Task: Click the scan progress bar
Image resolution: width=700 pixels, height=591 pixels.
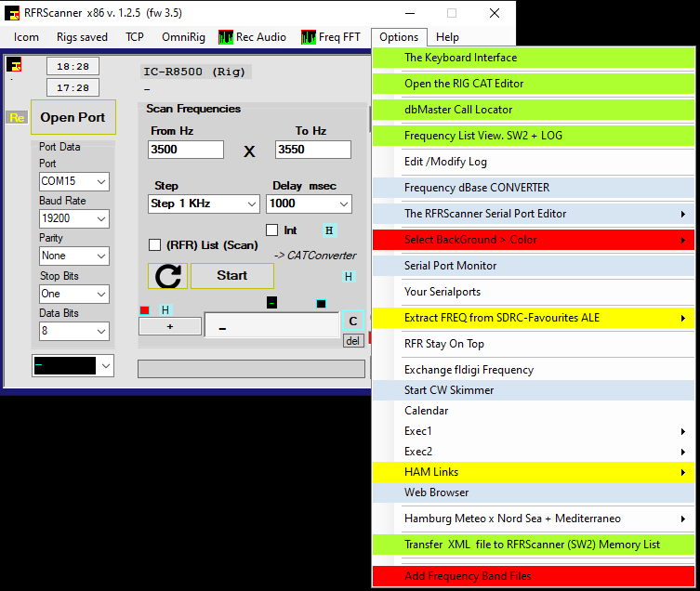Action: [x=251, y=369]
